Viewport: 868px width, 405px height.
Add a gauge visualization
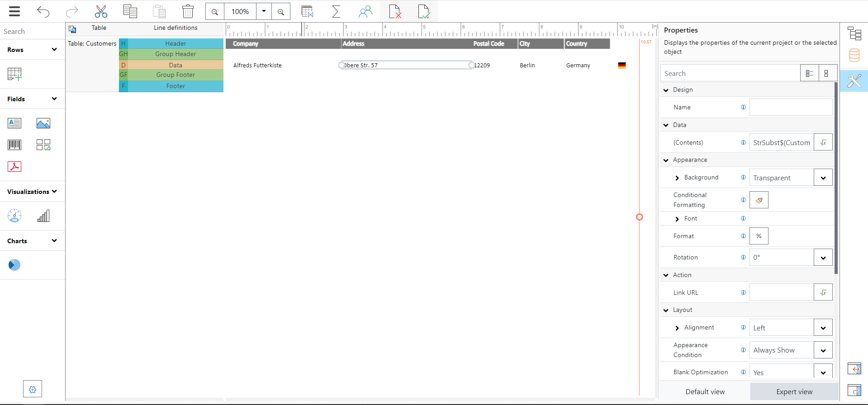[x=14, y=216]
